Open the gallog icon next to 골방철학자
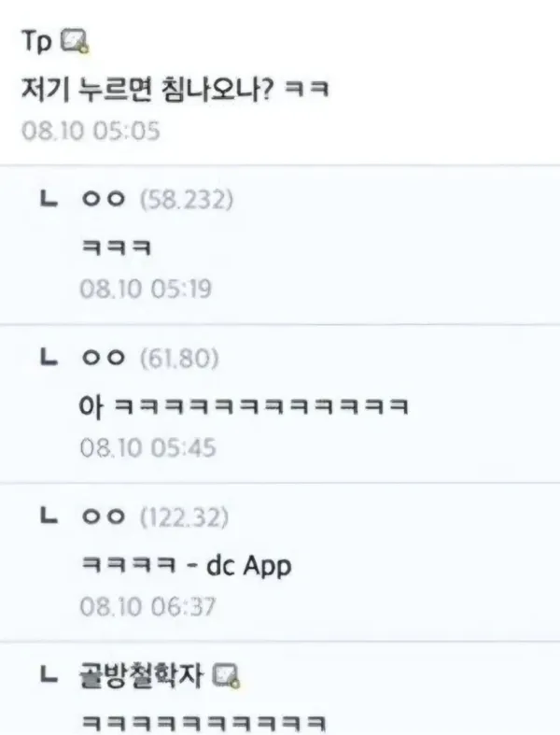560x735 pixels. [x=227, y=676]
